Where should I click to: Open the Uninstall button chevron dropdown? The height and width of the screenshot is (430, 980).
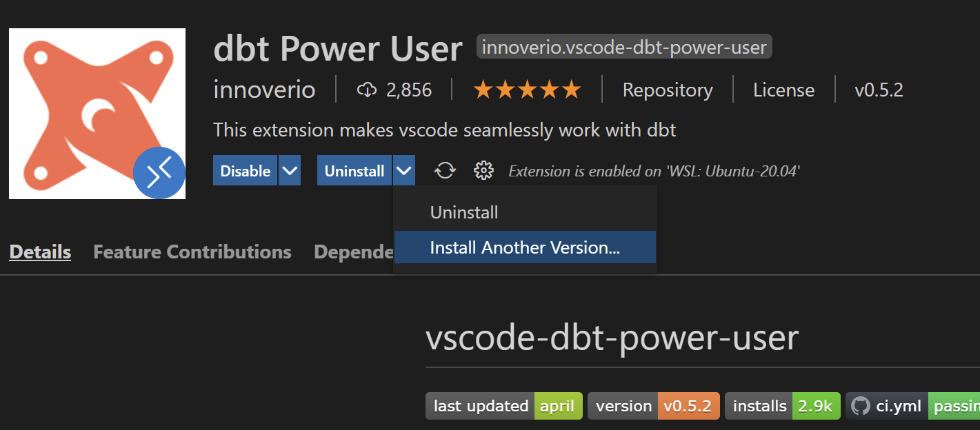(403, 170)
